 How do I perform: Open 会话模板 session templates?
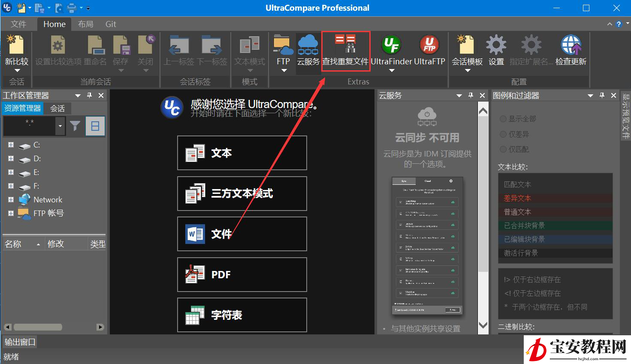tap(467, 50)
